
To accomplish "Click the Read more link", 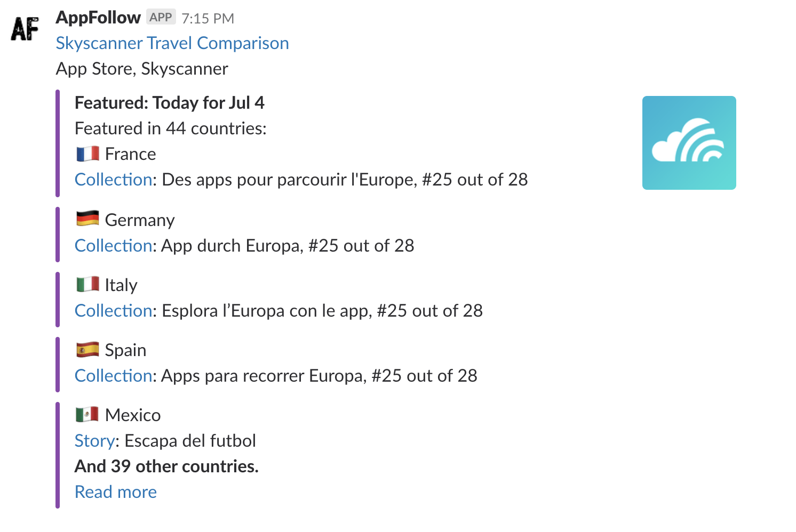I will click(x=116, y=492).
